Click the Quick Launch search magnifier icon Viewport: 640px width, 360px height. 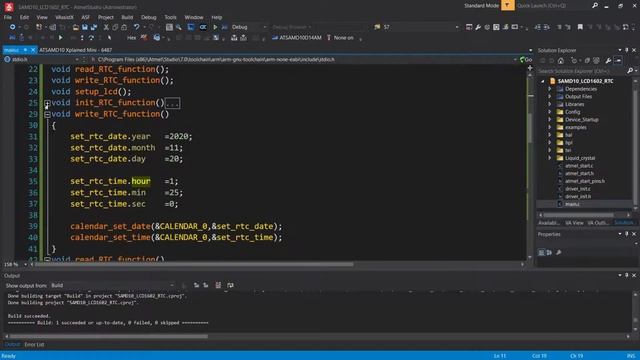(x=595, y=6)
